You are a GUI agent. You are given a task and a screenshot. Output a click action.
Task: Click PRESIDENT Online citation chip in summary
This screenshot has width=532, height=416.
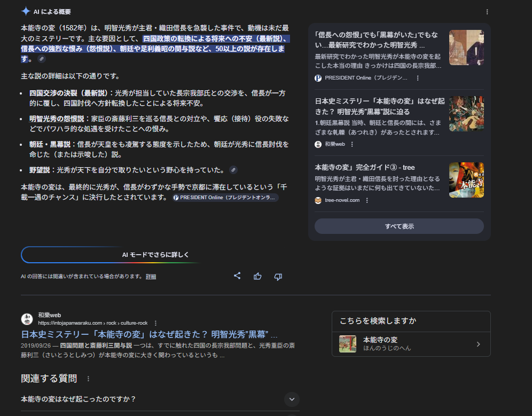(x=225, y=198)
